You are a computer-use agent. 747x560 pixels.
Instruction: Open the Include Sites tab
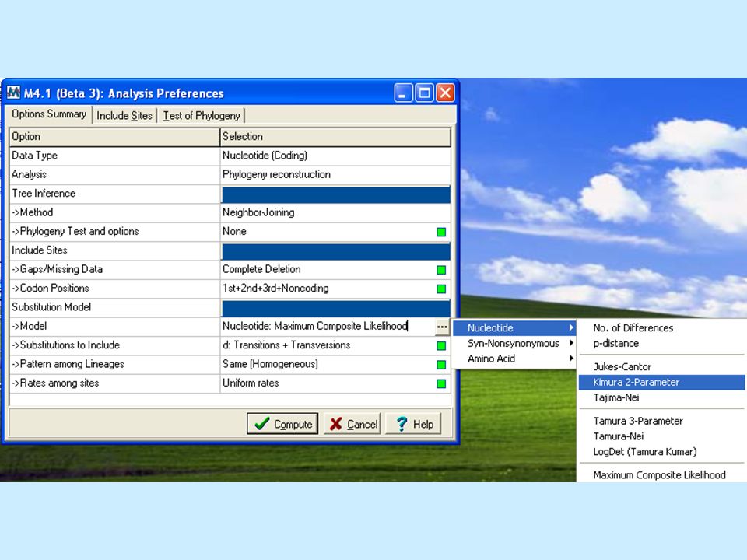point(124,116)
